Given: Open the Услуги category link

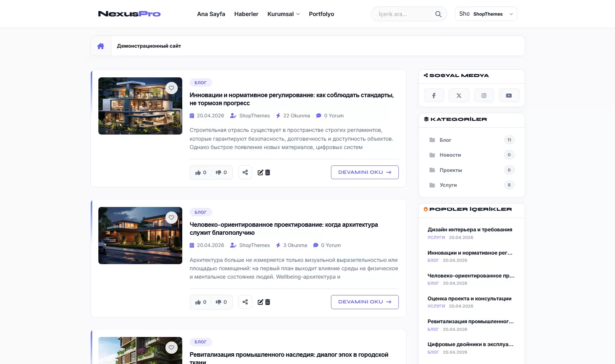Looking at the screenshot, I should pos(448,185).
